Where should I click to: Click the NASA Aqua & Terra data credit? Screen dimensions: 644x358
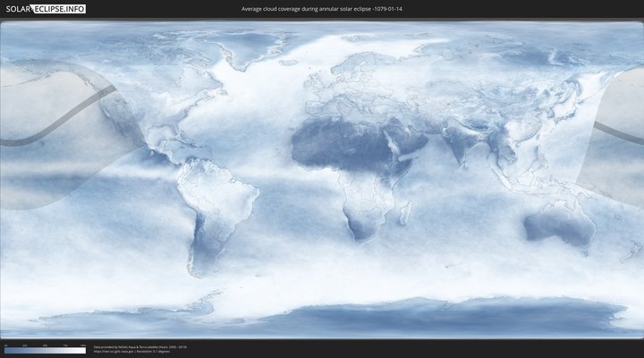(x=140, y=346)
